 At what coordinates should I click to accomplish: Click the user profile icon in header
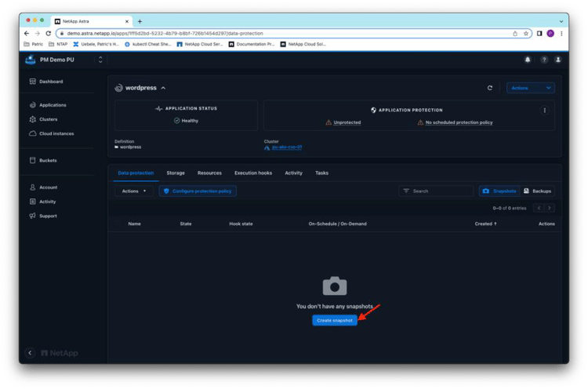click(558, 60)
